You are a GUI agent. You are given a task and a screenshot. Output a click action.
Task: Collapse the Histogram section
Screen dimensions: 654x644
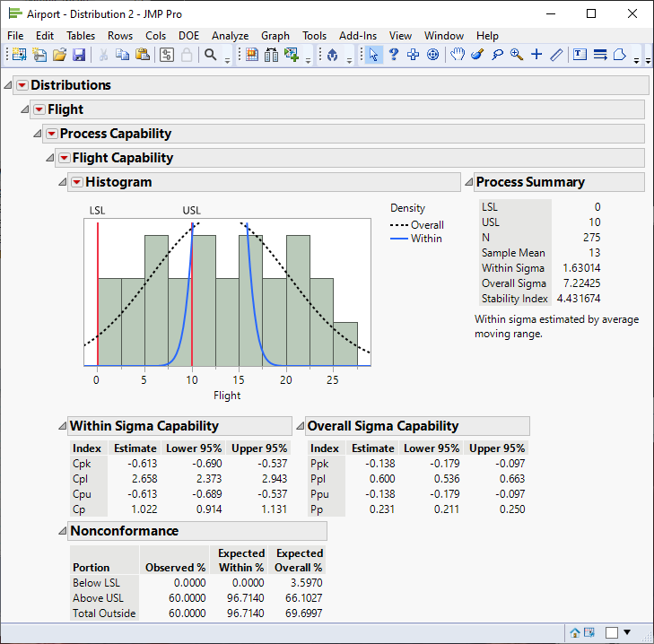63,182
